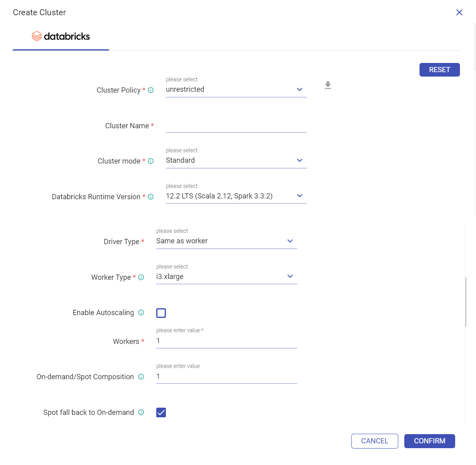Image resolution: width=476 pixels, height=465 pixels.
Task: Click the Worker Type info icon
Action: click(x=141, y=277)
